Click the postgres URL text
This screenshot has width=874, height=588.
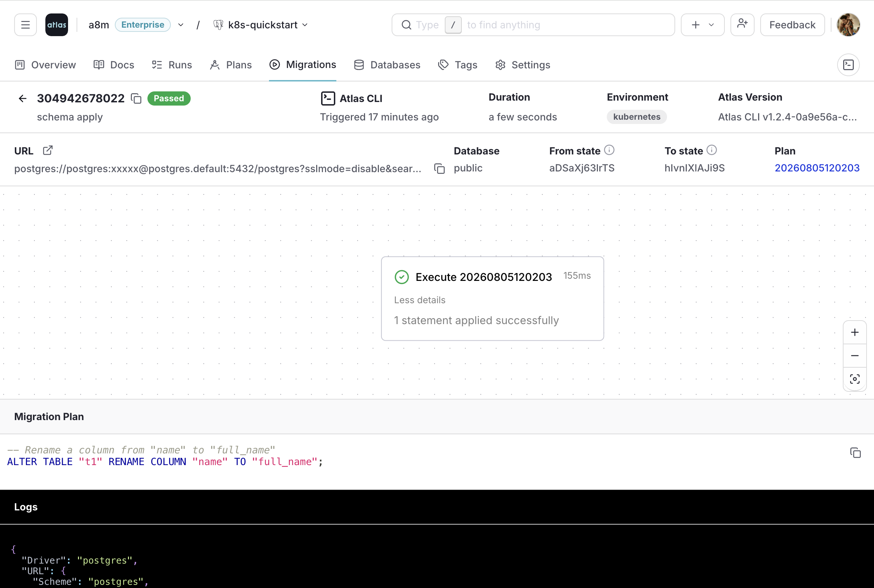click(218, 168)
